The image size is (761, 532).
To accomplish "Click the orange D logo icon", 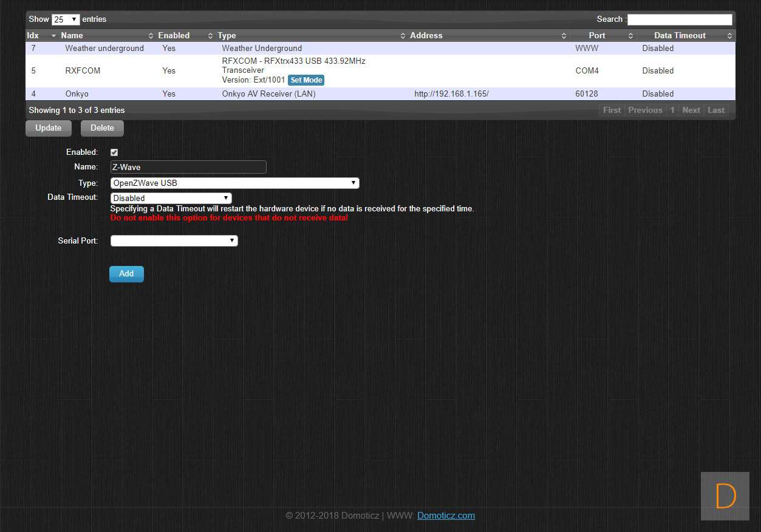I will pyautogui.click(x=725, y=496).
